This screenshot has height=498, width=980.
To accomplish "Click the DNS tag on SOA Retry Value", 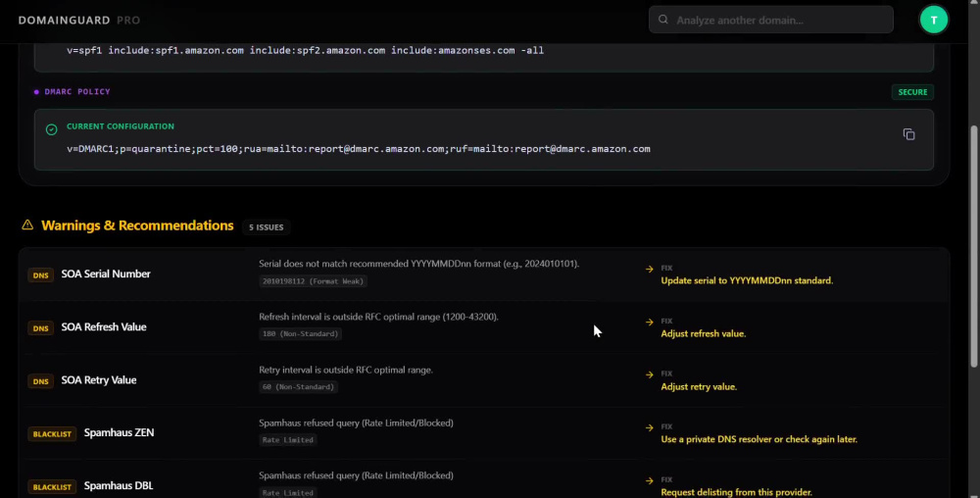I will (x=40, y=381).
